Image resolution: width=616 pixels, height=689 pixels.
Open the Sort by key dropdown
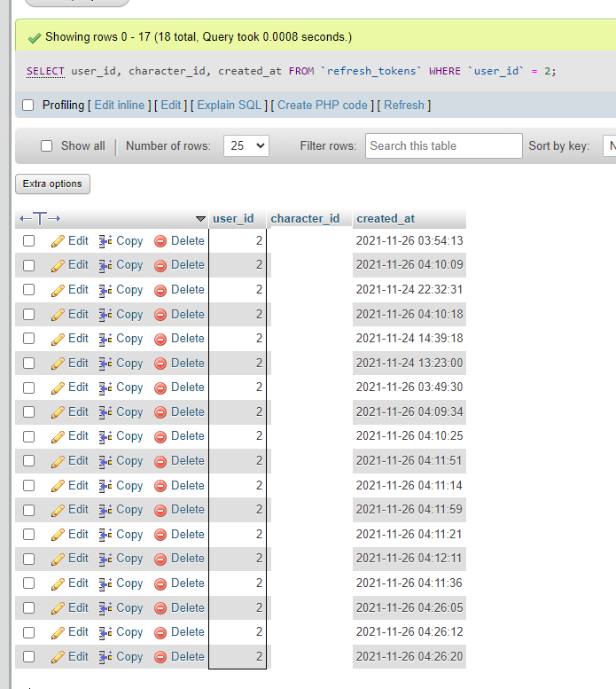point(608,146)
